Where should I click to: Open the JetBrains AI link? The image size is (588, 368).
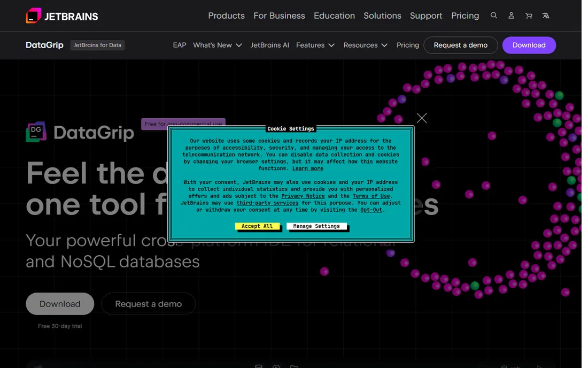coord(269,45)
